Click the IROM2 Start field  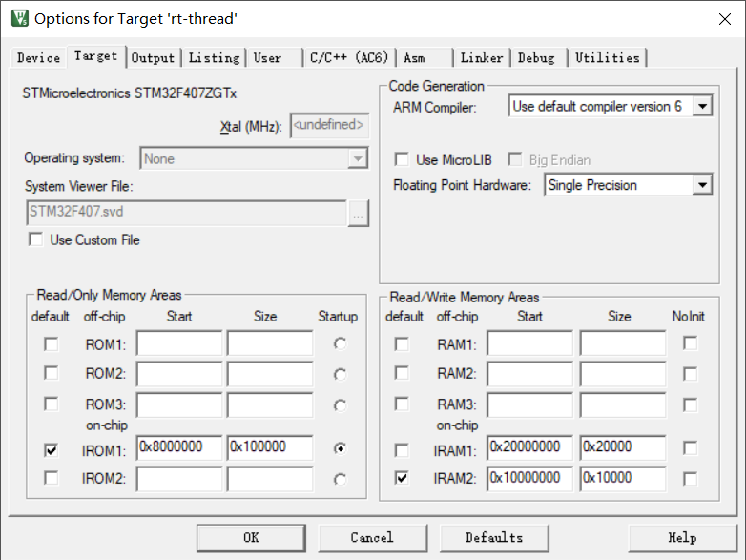(179, 479)
